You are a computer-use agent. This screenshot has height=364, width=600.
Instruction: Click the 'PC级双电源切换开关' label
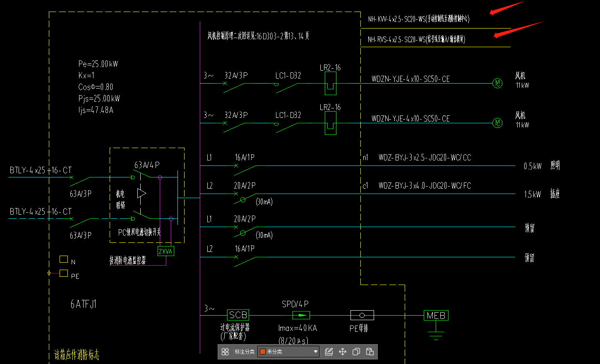click(x=139, y=232)
